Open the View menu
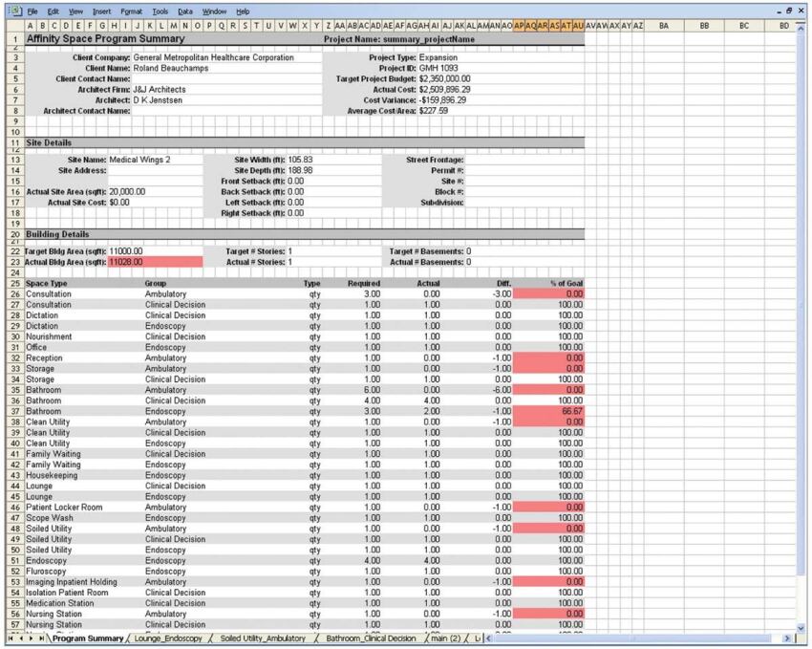This screenshot has height=649, width=812. tap(75, 11)
